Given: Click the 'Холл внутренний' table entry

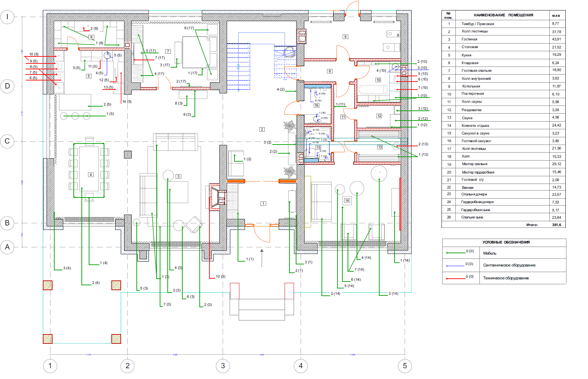Looking at the screenshot, I should pos(476,79).
